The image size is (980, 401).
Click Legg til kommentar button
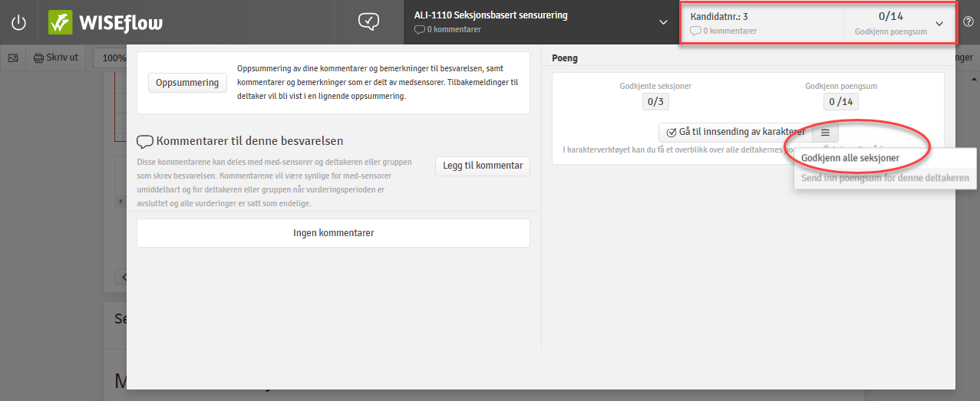click(x=482, y=166)
